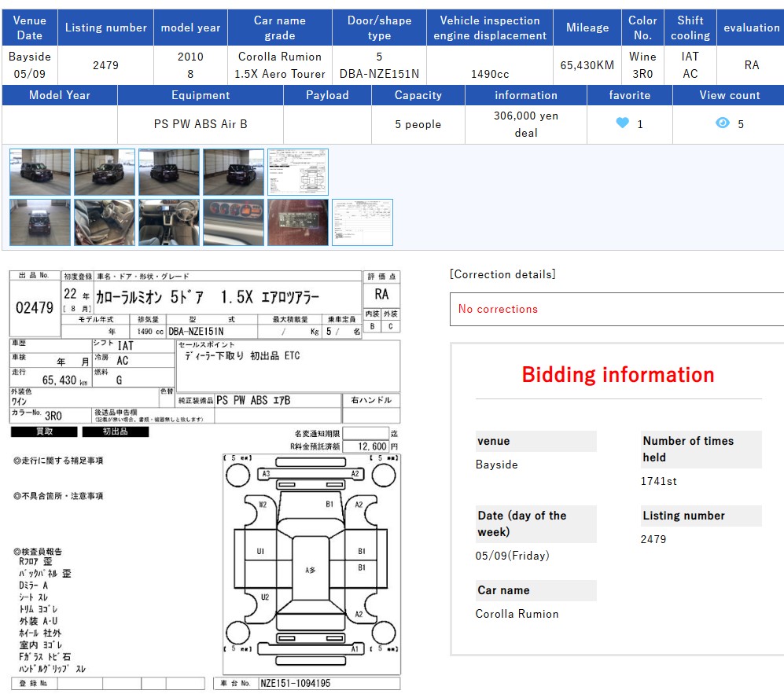Click the 'evaluation' column header
784x694 pixels.
click(x=751, y=28)
